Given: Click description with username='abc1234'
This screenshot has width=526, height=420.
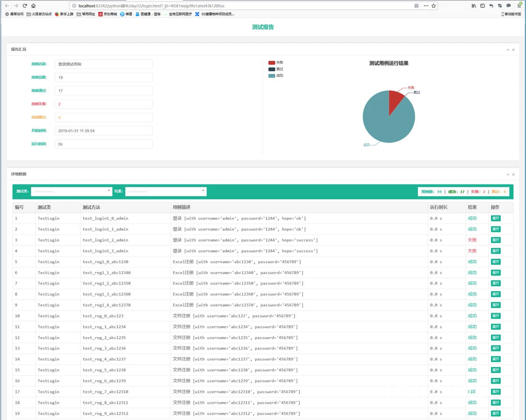Looking at the screenshot, I should coord(235,327).
